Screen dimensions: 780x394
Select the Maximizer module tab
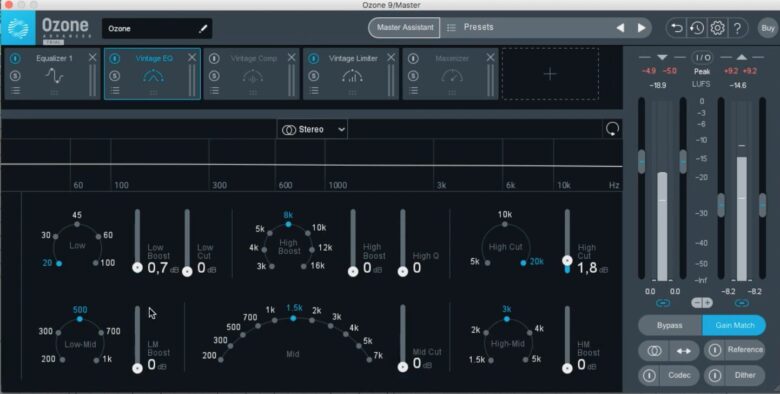coord(451,74)
